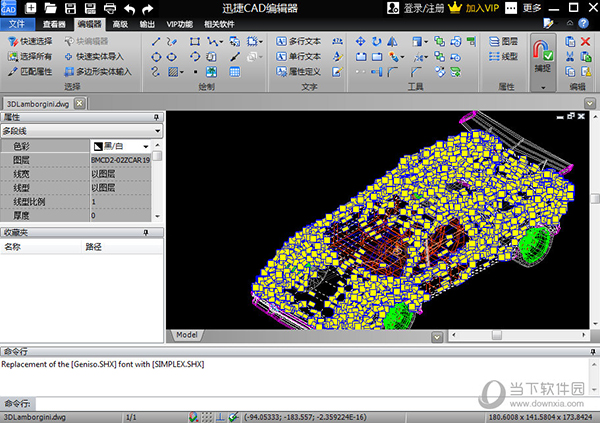600x423 pixels.
Task: Insert image with palm tree icon
Action: click(211, 72)
